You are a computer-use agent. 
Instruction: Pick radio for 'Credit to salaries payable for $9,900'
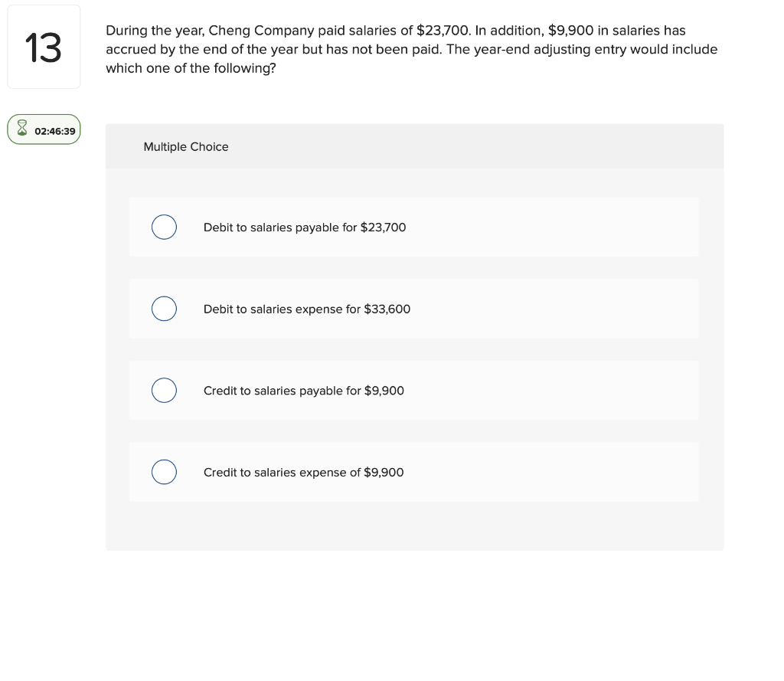[164, 391]
